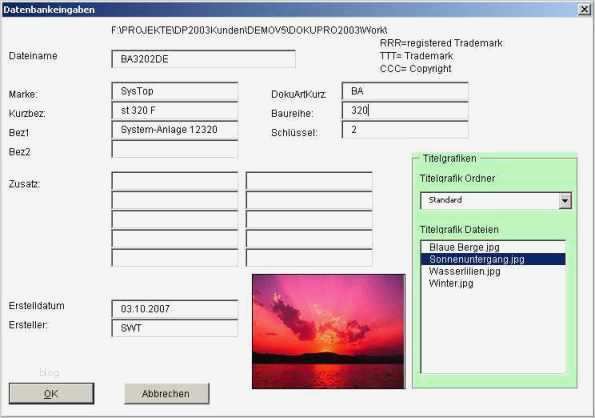Click the Bez1 field System-Anlage 12320
This screenshot has width=595, height=418.
click(175, 130)
